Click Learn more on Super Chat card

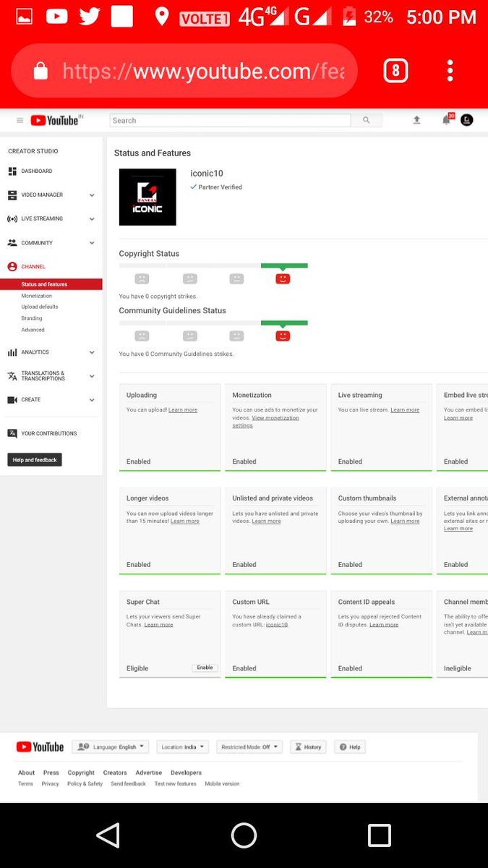pyautogui.click(x=158, y=625)
